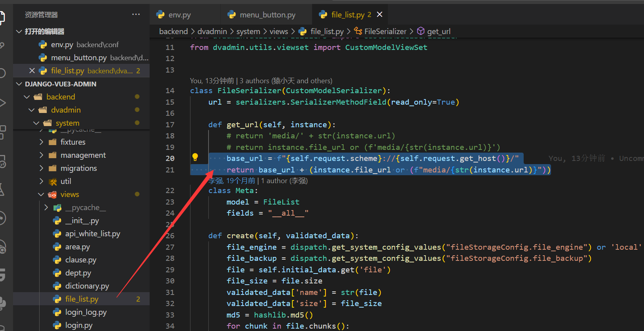Click the backend breadcrumb segment

pos(173,31)
